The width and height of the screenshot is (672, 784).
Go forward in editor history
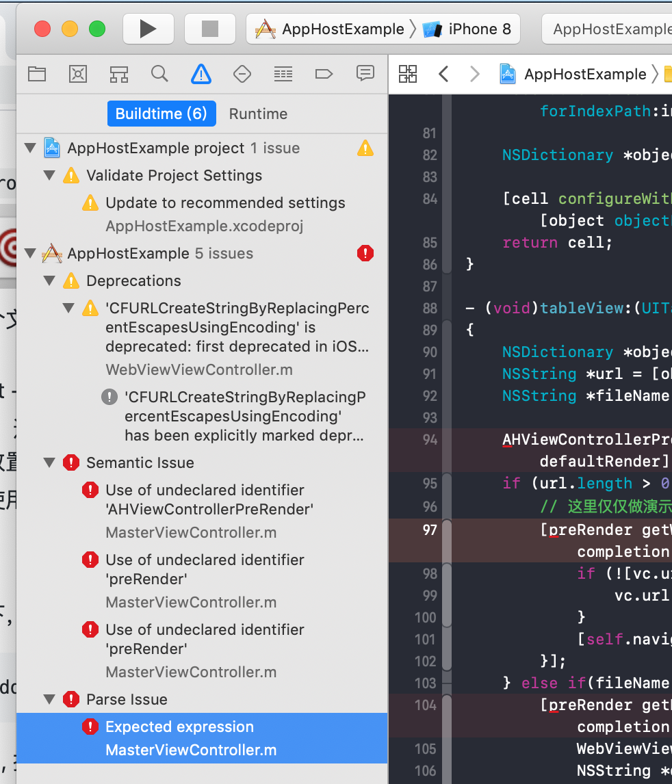[474, 74]
